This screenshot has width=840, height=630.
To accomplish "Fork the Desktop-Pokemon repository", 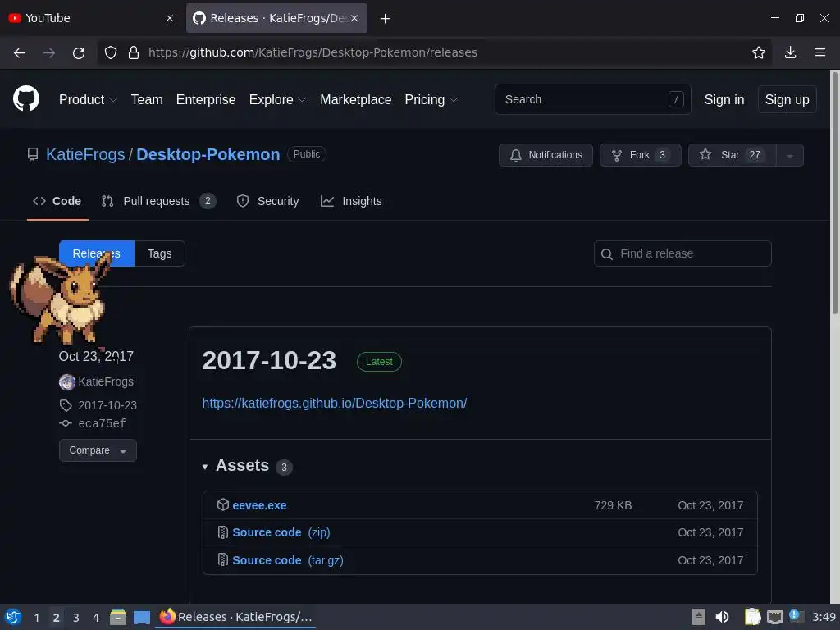I will tap(640, 155).
